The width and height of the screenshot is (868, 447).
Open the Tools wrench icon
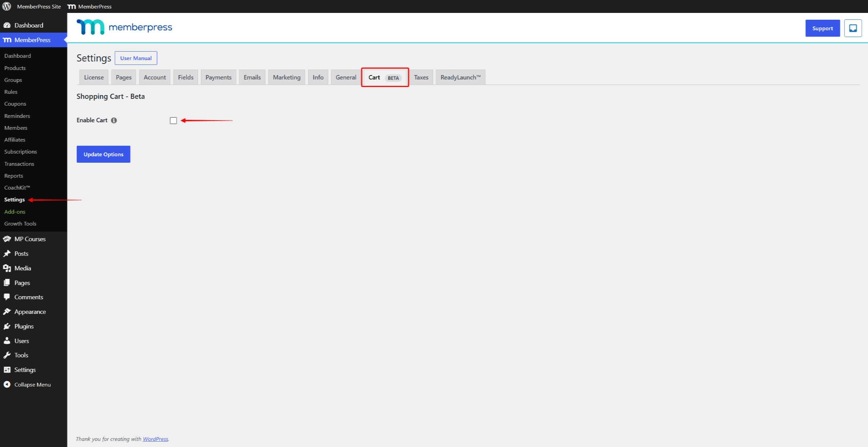point(7,355)
